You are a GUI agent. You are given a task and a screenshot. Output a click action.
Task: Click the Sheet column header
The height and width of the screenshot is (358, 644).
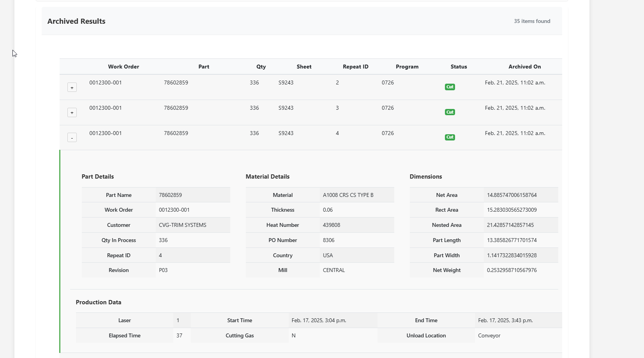coord(304,67)
